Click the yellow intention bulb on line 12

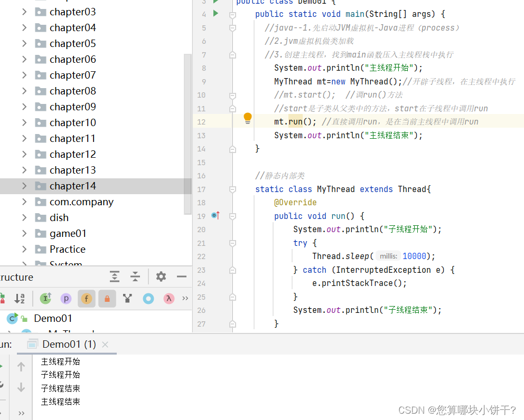pyautogui.click(x=247, y=118)
